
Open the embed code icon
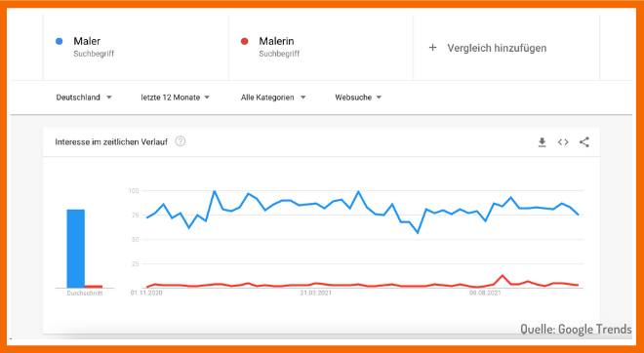tap(563, 142)
